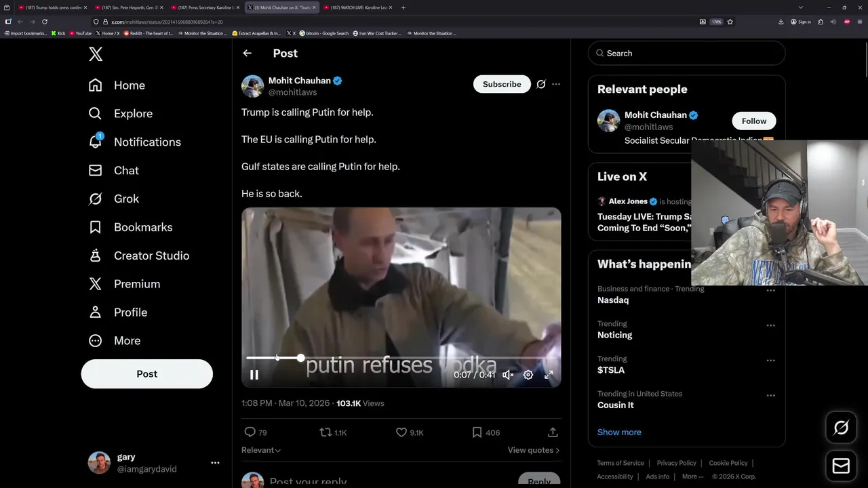The width and height of the screenshot is (868, 488).
Task: Like the post with 9.1K likes
Action: click(410, 432)
